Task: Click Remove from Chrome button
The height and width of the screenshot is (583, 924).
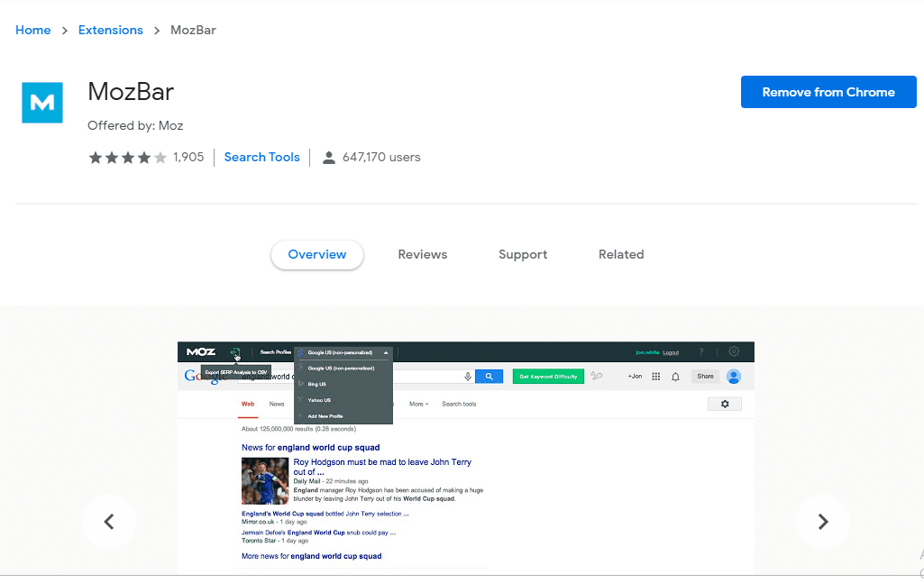Action: [828, 92]
